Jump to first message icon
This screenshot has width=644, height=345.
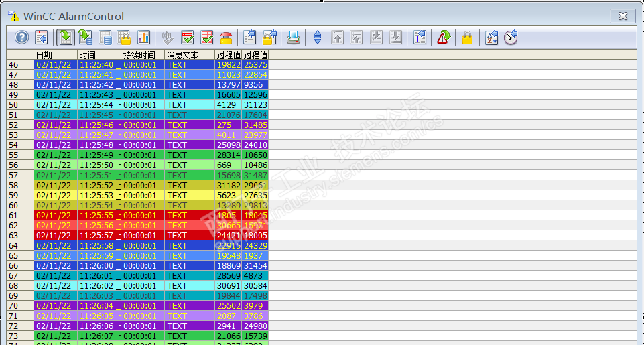point(337,38)
